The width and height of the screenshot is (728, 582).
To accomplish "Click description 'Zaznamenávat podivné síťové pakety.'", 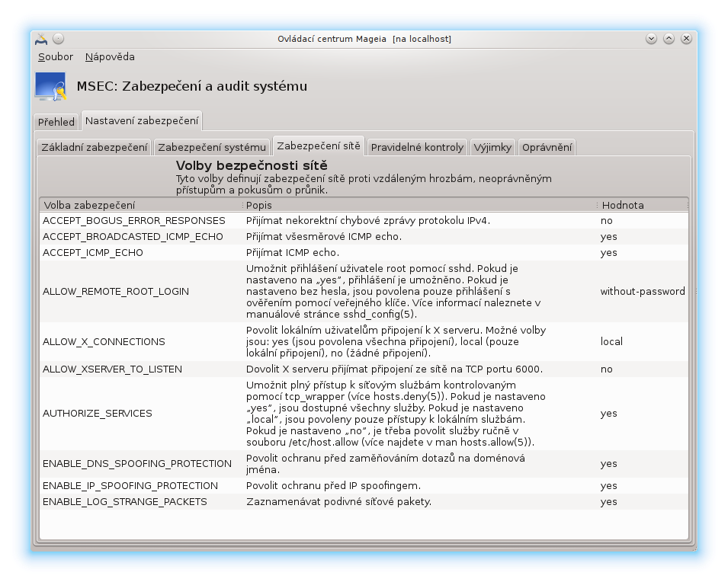I will [x=339, y=502].
